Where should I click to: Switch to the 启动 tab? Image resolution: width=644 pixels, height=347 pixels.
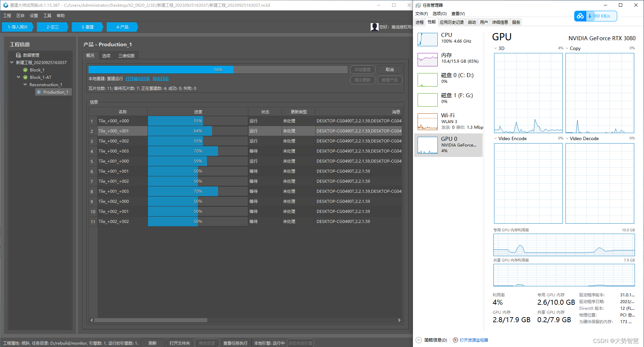(x=472, y=22)
